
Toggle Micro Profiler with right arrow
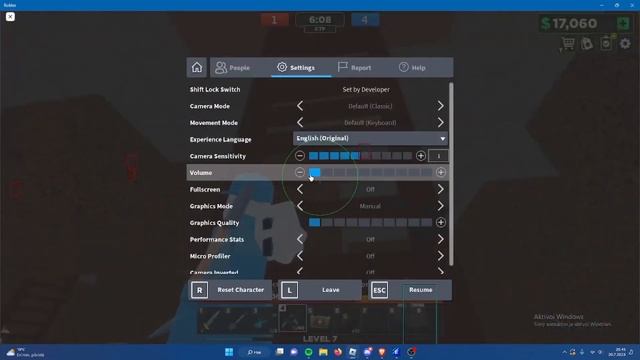pyautogui.click(x=440, y=256)
